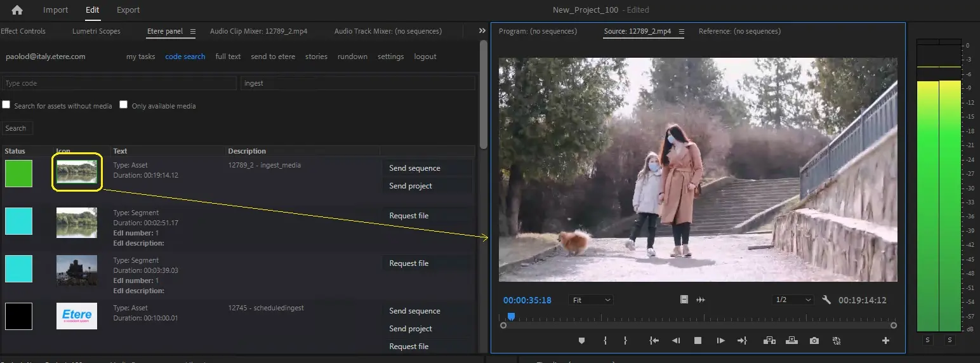Viewport: 980px width, 363px height.
Task: Stop playback in the Source monitor
Action: [x=698, y=341]
